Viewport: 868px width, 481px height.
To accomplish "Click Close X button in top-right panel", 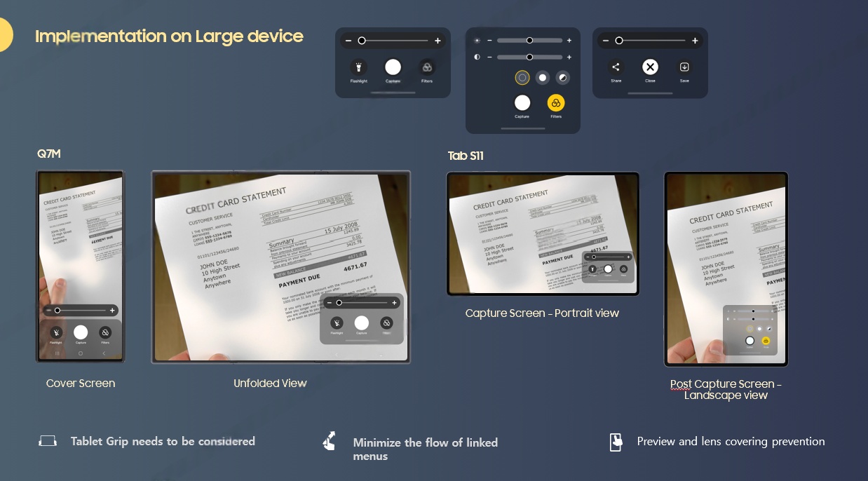I will click(x=650, y=67).
